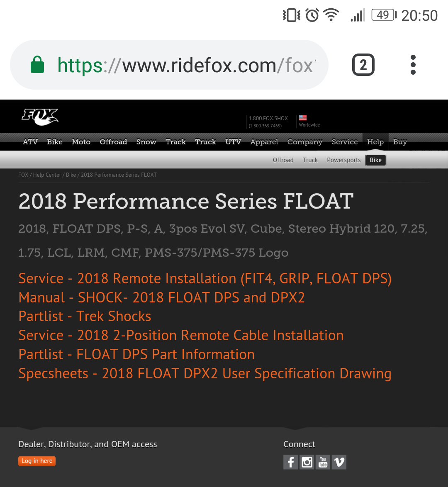
Task: Open FOX Facebook page icon
Action: pos(290,462)
